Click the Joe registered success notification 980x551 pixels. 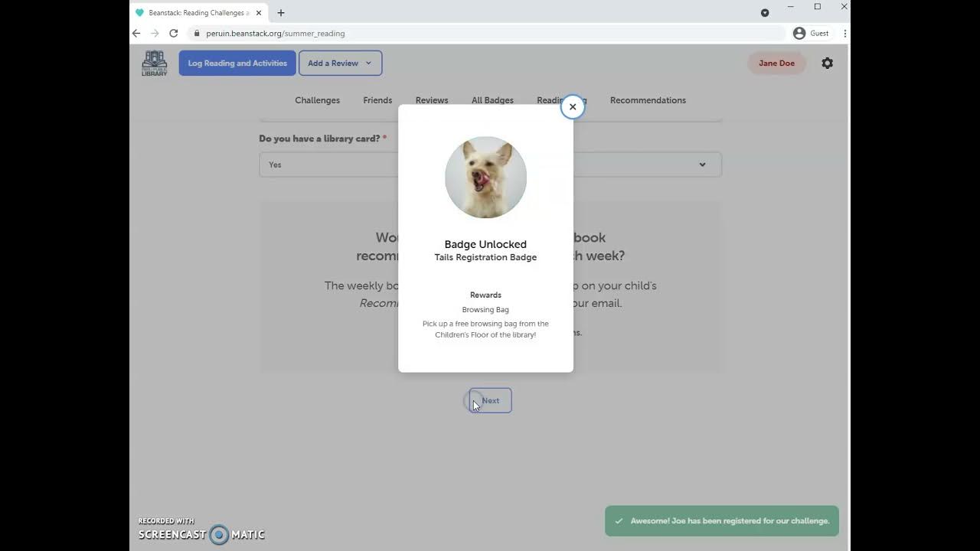click(x=722, y=521)
